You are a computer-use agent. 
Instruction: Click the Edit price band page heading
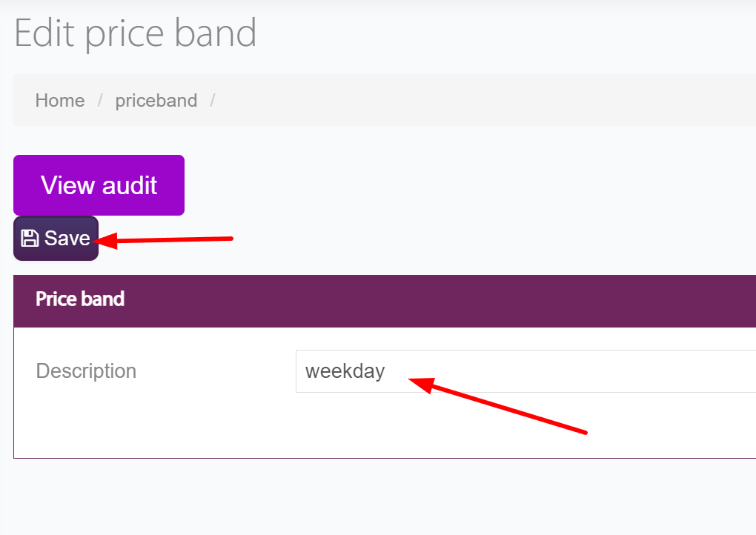click(x=136, y=33)
